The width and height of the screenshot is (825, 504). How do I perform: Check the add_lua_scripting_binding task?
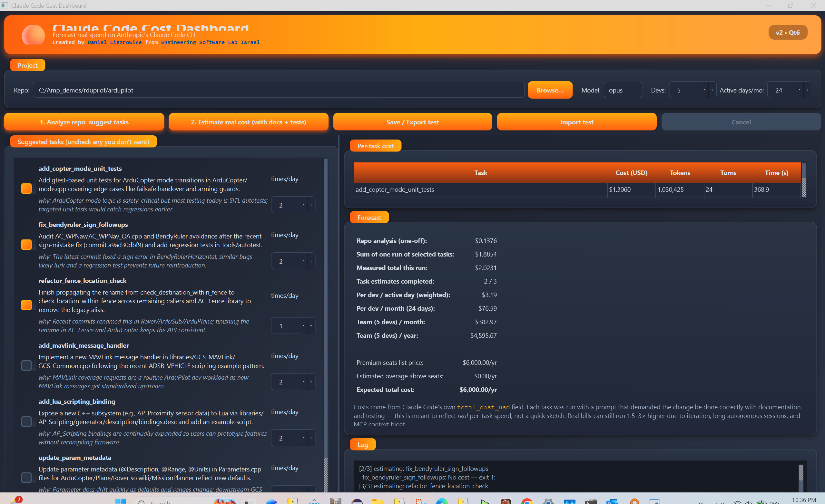tap(26, 421)
